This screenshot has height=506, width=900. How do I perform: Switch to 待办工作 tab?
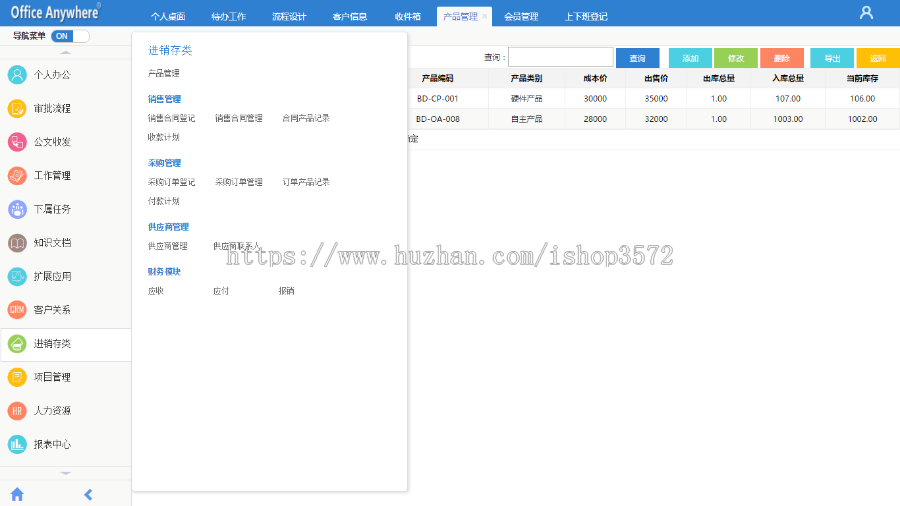coord(228,17)
